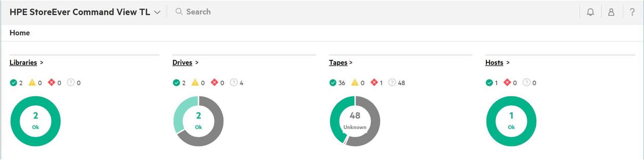Expand the Libraries section arrow
Screen dimensions: 644x160
[42, 63]
